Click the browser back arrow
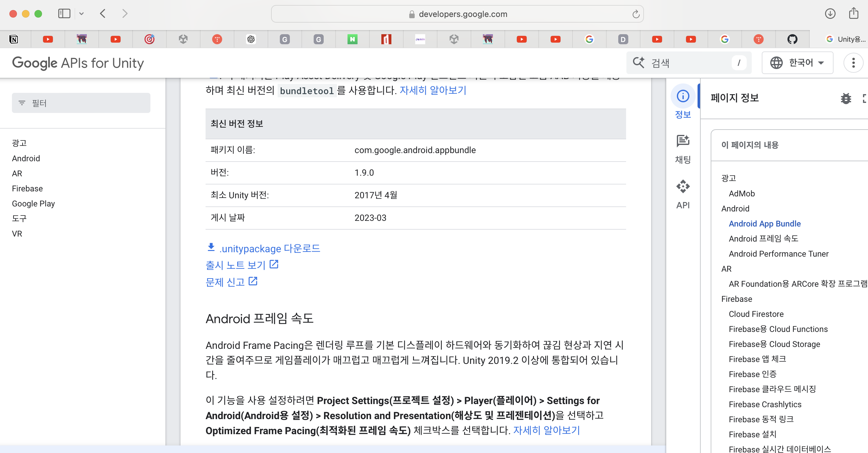 tap(103, 13)
